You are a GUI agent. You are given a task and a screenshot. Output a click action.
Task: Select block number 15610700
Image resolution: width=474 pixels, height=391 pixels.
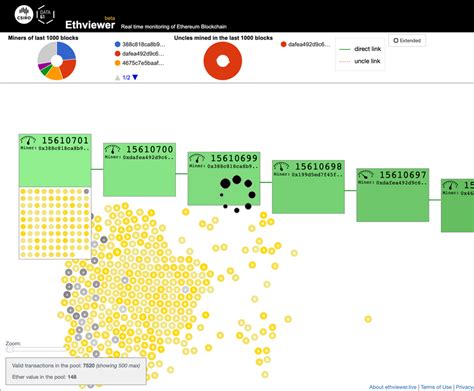tap(150, 149)
